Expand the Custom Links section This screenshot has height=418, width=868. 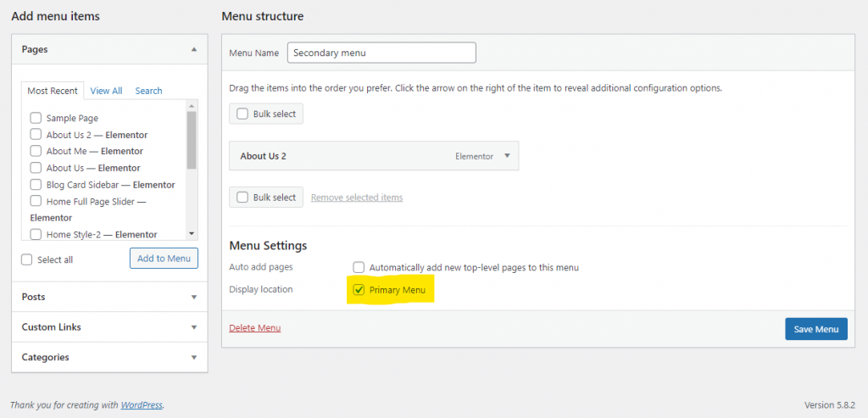click(109, 327)
